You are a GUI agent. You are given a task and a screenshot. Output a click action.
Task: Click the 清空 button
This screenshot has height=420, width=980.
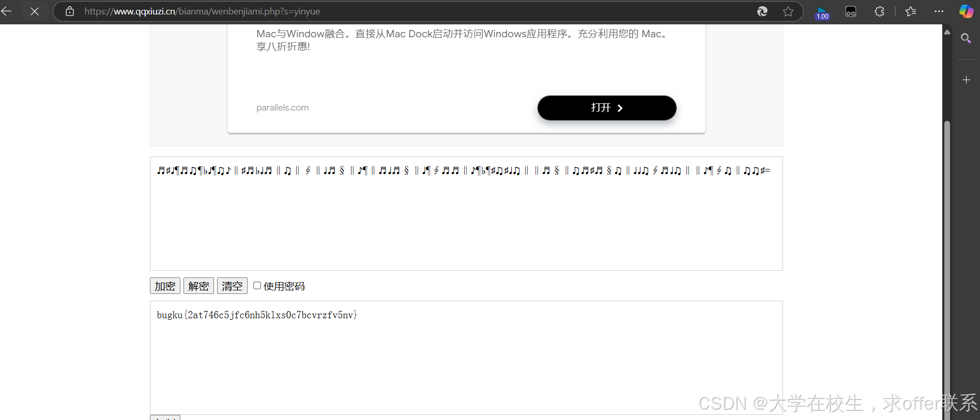coord(232,286)
